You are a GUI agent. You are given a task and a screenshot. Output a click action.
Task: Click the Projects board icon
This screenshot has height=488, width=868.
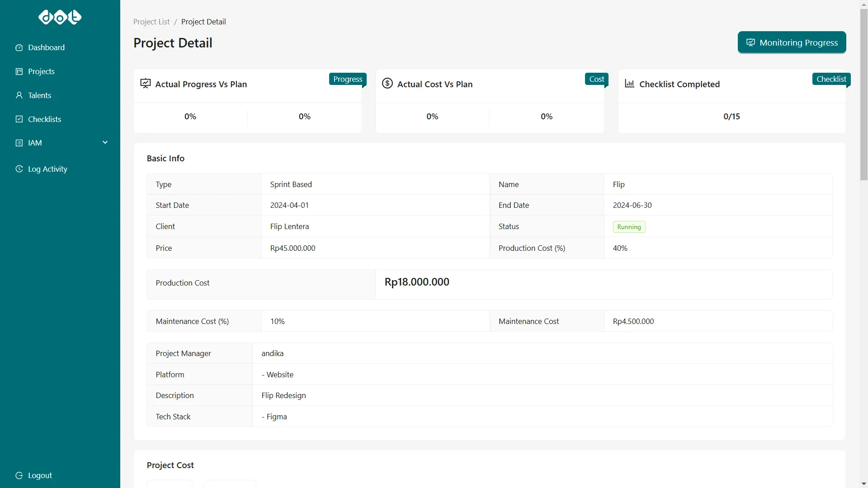point(19,71)
